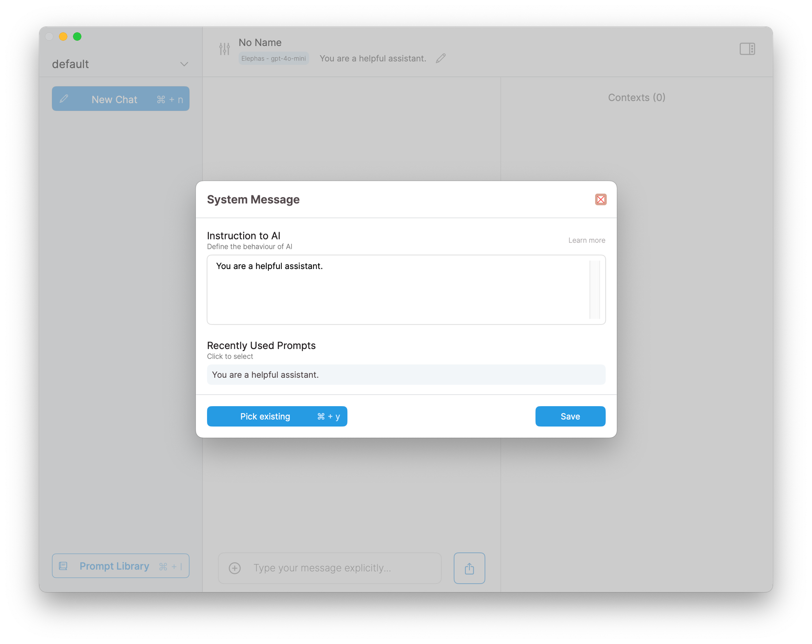The width and height of the screenshot is (812, 644).
Task: Expand the default workspace dropdown chevron
Action: pyautogui.click(x=184, y=64)
